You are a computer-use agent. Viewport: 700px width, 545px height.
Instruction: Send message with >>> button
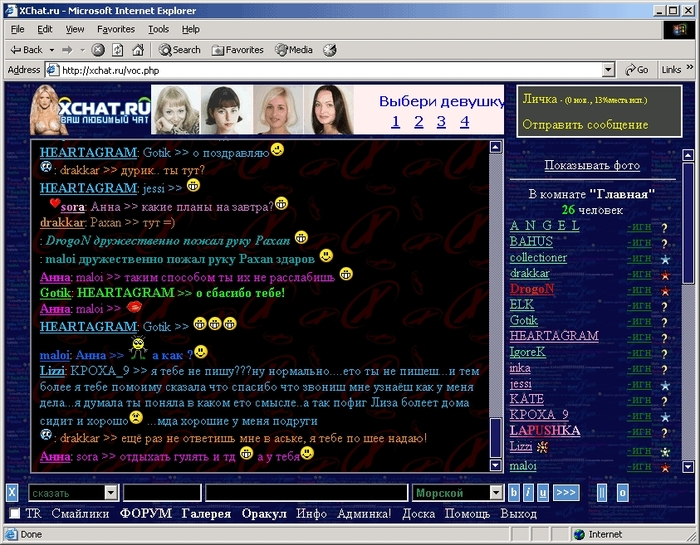tap(566, 493)
